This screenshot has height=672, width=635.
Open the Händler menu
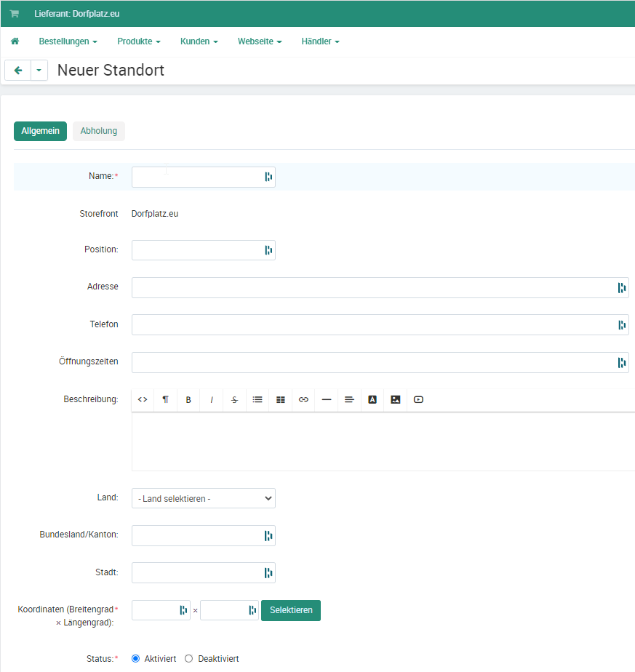(320, 41)
